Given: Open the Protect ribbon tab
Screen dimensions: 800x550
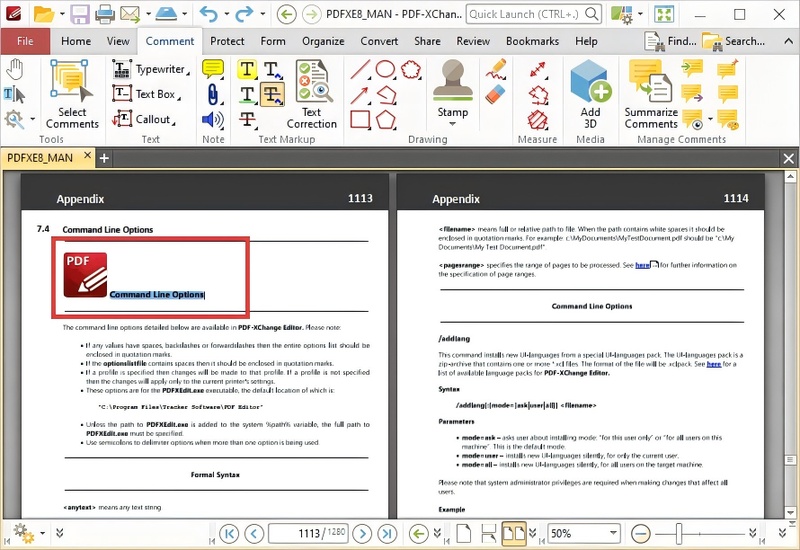Looking at the screenshot, I should [227, 41].
